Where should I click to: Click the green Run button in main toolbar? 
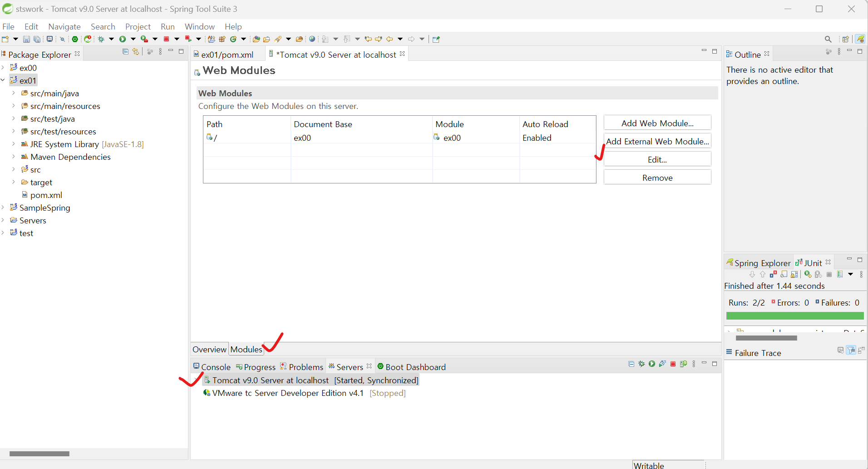pos(123,39)
